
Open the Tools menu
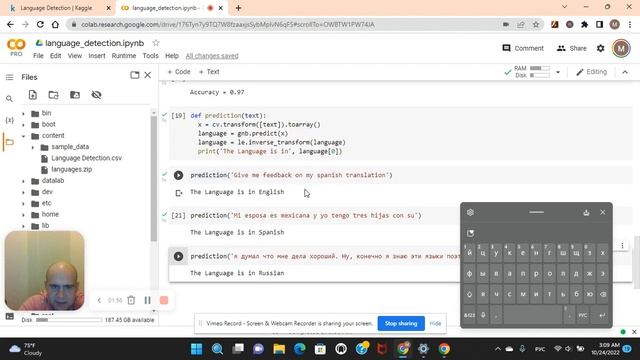tap(150, 56)
